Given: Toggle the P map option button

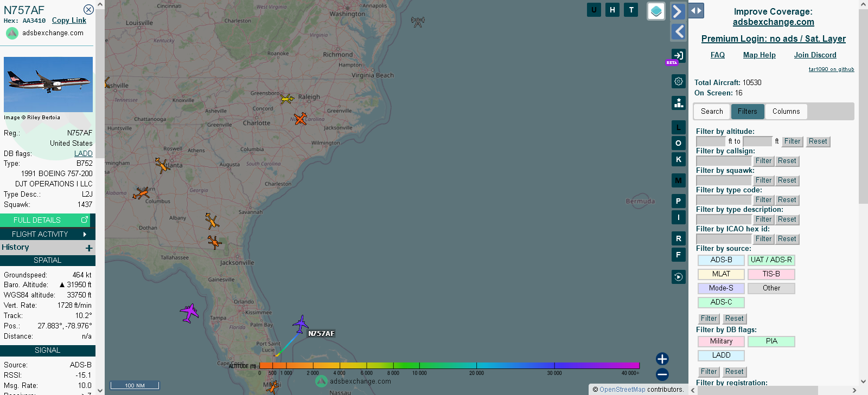Looking at the screenshot, I should [x=679, y=201].
